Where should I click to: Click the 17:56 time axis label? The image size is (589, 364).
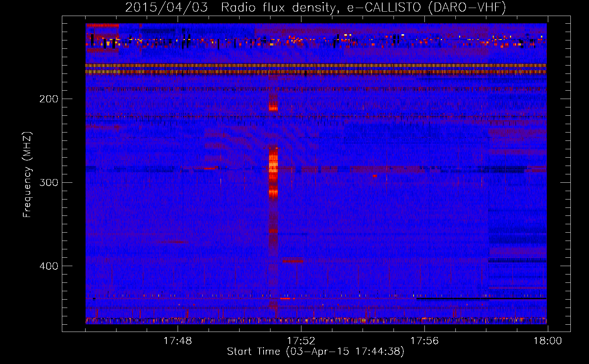(424, 341)
